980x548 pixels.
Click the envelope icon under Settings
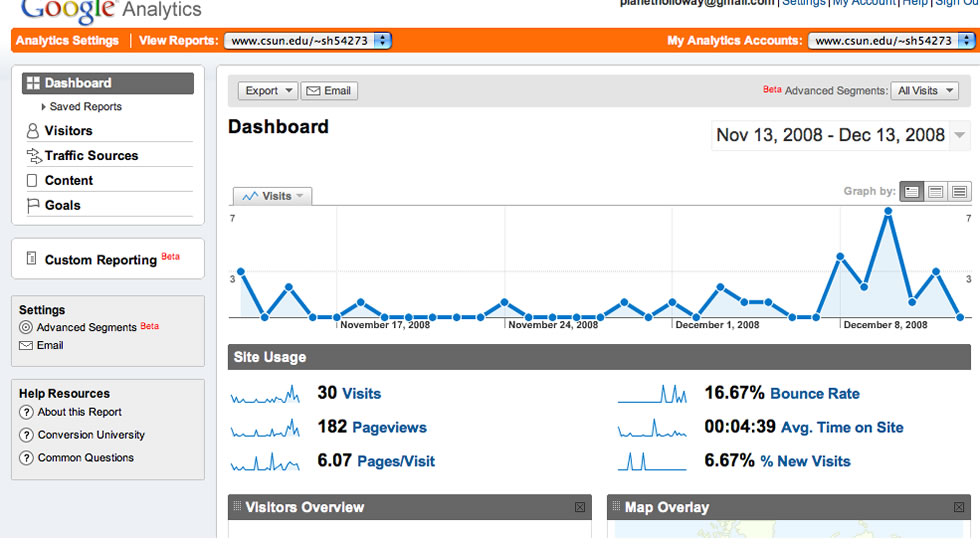tap(26, 346)
